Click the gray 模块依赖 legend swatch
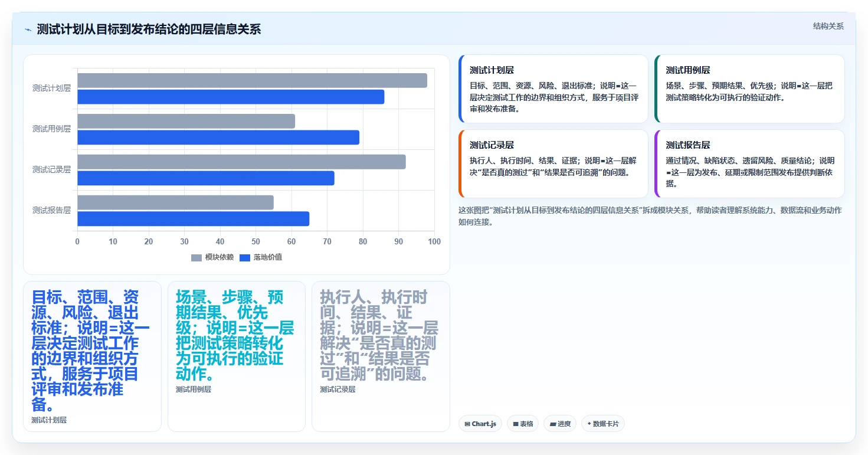The height and width of the screenshot is (455, 868). 196,257
